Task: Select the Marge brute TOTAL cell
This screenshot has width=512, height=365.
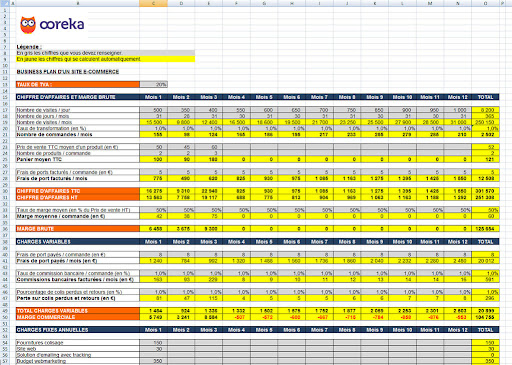Action: tap(485, 229)
